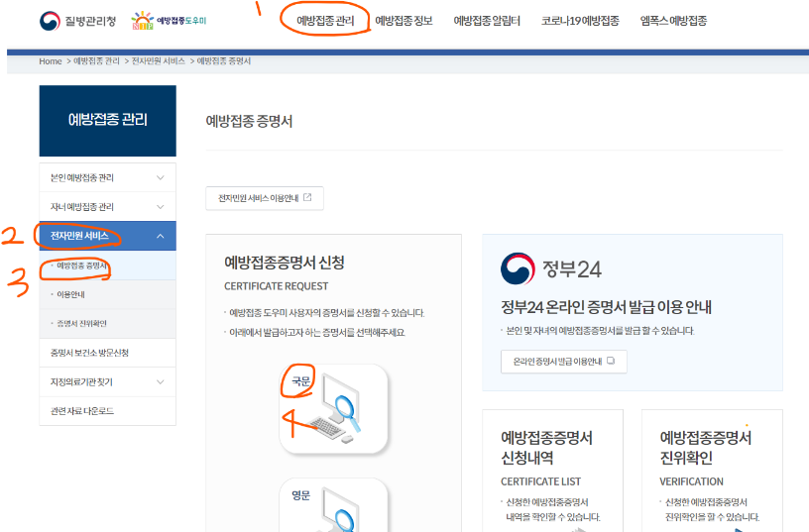Open the 예방접종 알림터 top menu
This screenshot has height=532, width=809.
[x=487, y=21]
